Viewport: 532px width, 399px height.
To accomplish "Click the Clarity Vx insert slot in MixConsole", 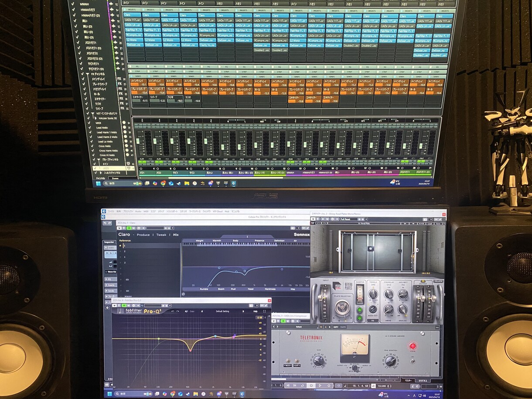I will [x=207, y=45].
